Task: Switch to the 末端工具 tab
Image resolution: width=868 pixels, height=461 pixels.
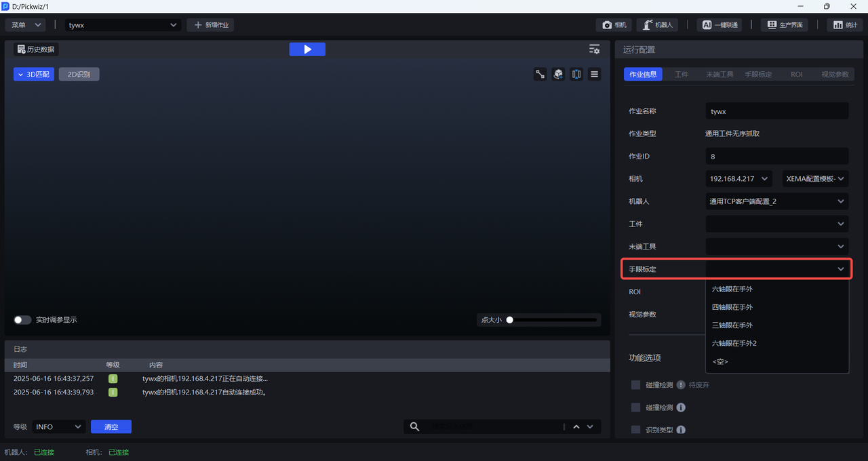Action: [719, 75]
